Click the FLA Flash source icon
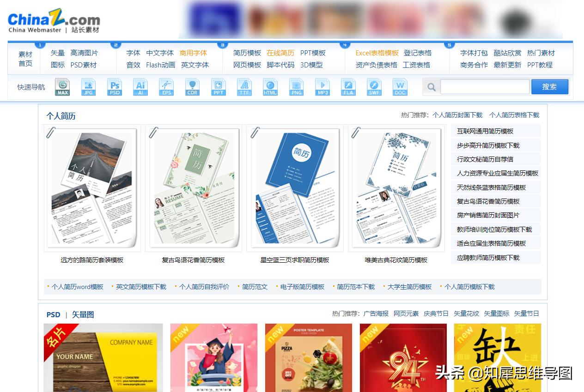The width and height of the screenshot is (584, 392). pos(348,87)
